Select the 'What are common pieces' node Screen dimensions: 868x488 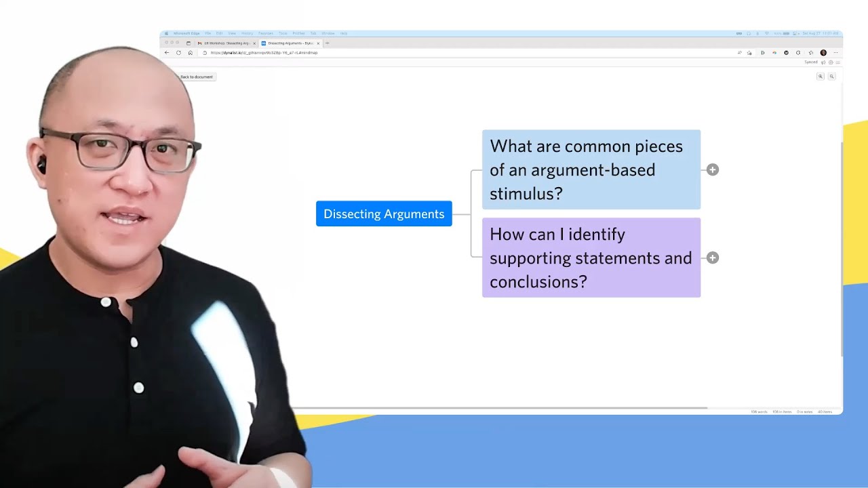pyautogui.click(x=591, y=169)
